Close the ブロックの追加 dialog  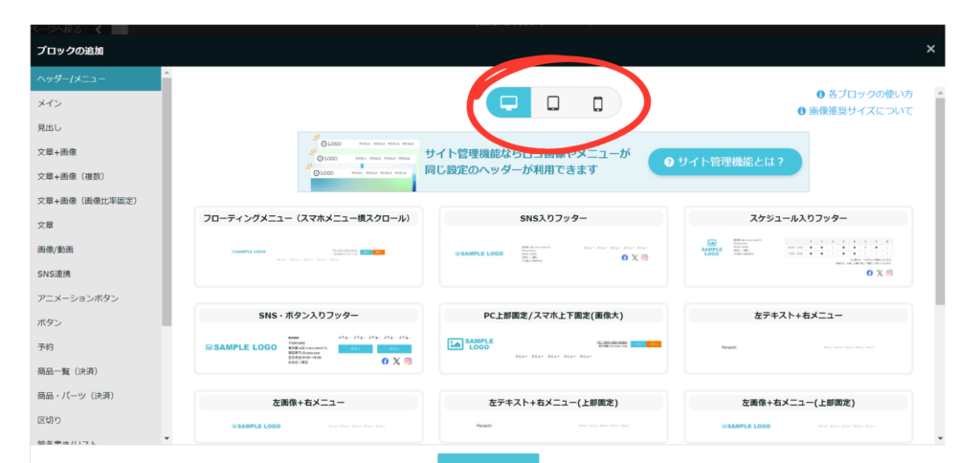(x=930, y=49)
